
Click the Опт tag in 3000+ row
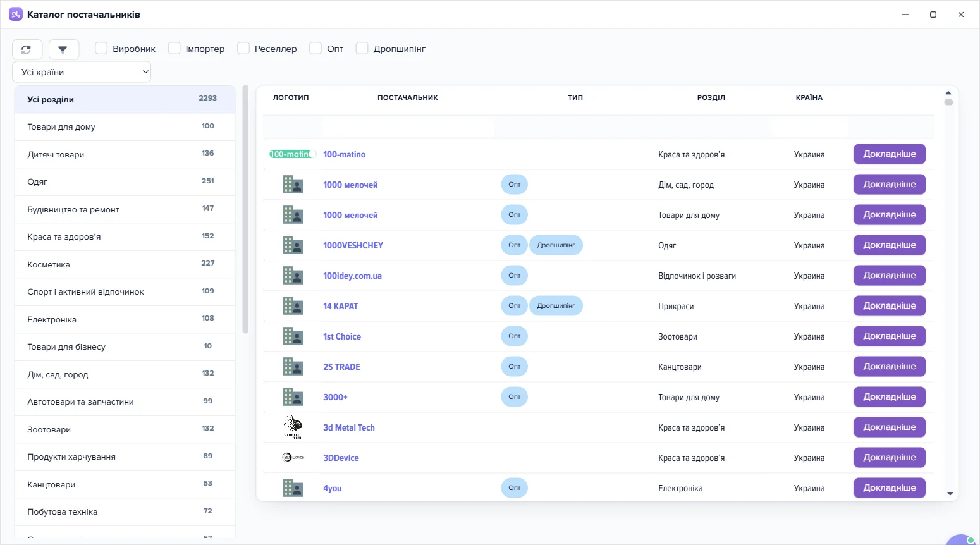(x=515, y=397)
